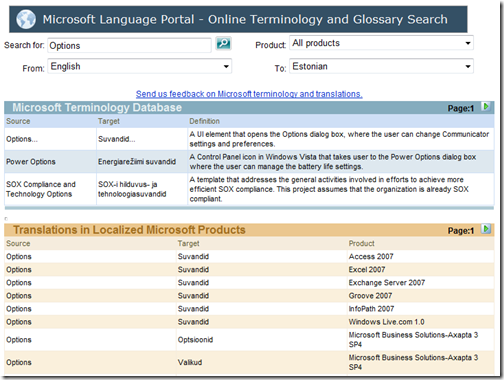This screenshot has height=380, width=504.
Task: Click 'Suvandid' target in Excel 2007 row
Action: [193, 269]
